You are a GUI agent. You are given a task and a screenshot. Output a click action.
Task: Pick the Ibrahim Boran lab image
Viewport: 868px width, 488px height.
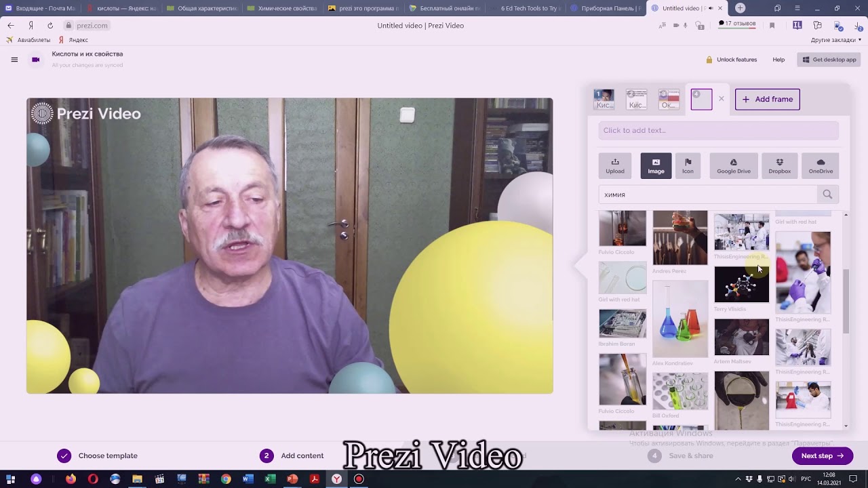click(623, 324)
